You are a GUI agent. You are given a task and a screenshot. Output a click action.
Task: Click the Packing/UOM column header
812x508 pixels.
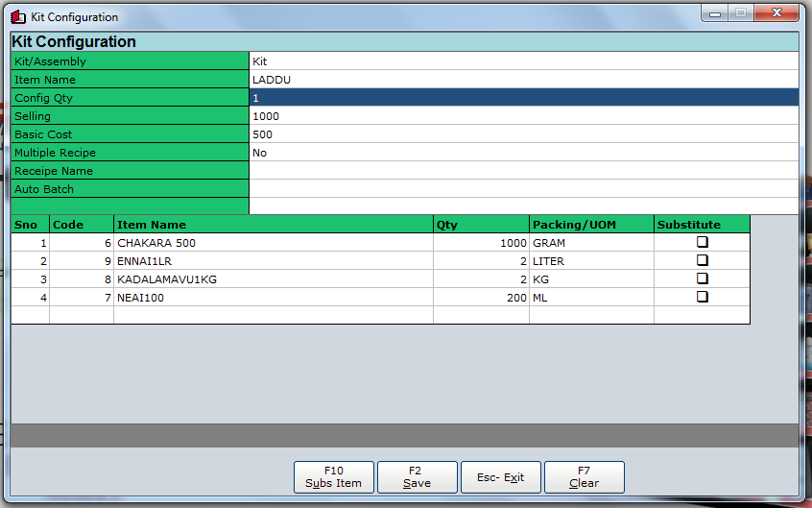click(591, 225)
